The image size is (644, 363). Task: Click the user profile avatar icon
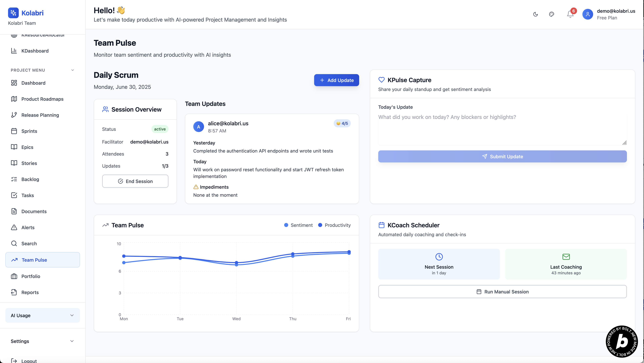pos(587,14)
